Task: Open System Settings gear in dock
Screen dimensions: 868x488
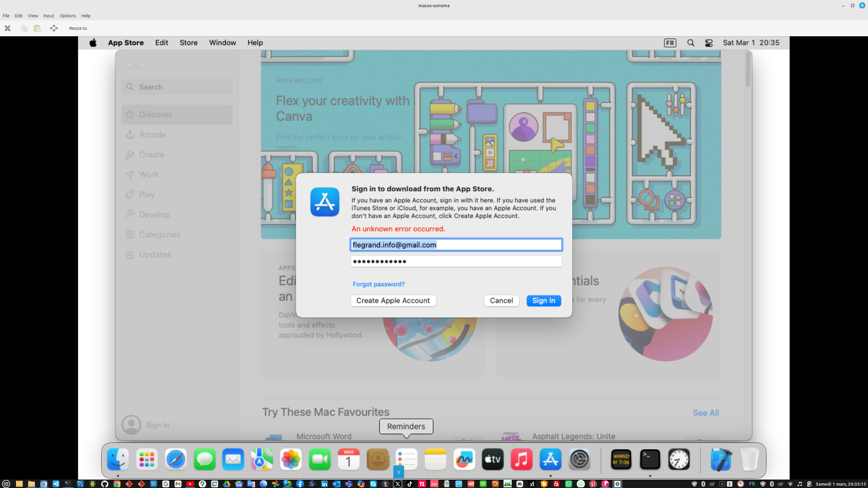Action: pos(579,460)
